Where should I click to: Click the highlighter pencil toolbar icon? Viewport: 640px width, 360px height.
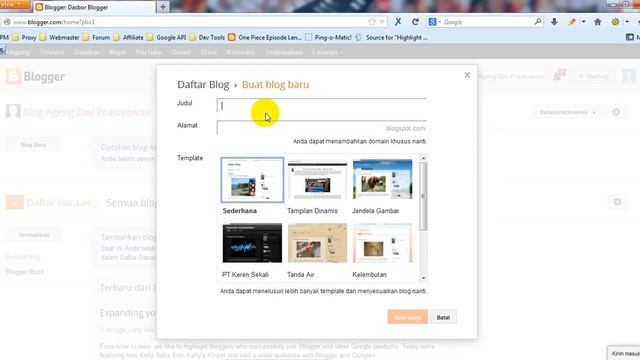[572, 22]
